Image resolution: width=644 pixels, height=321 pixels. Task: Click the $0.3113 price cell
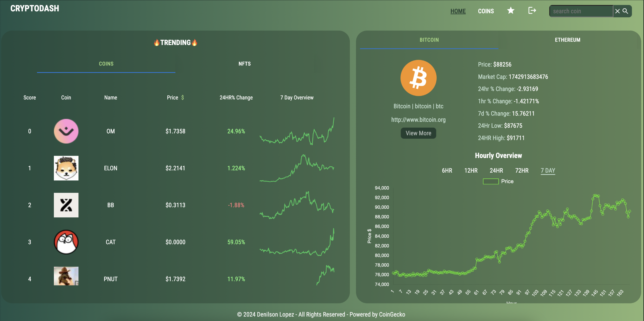click(x=175, y=205)
